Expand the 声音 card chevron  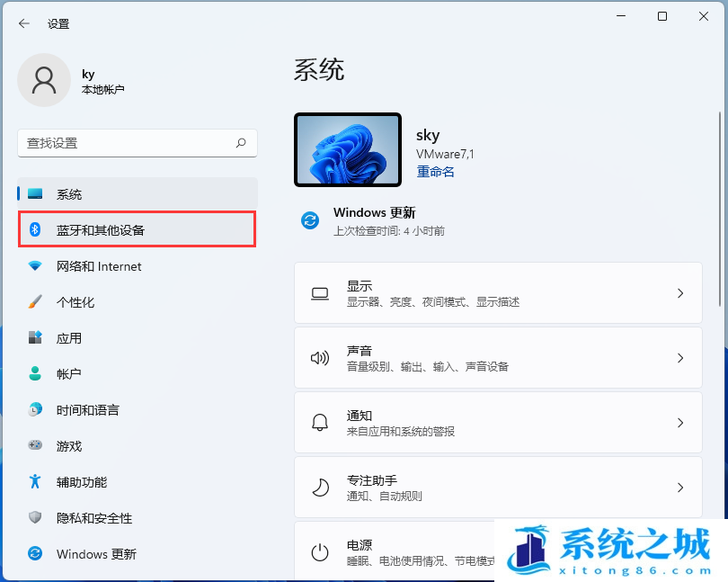[680, 358]
